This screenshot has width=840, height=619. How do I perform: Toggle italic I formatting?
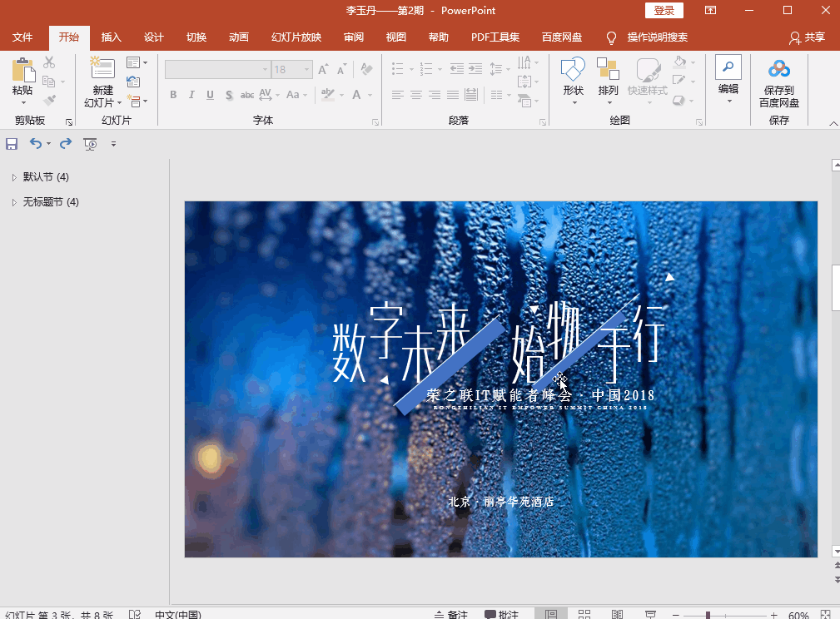191,95
